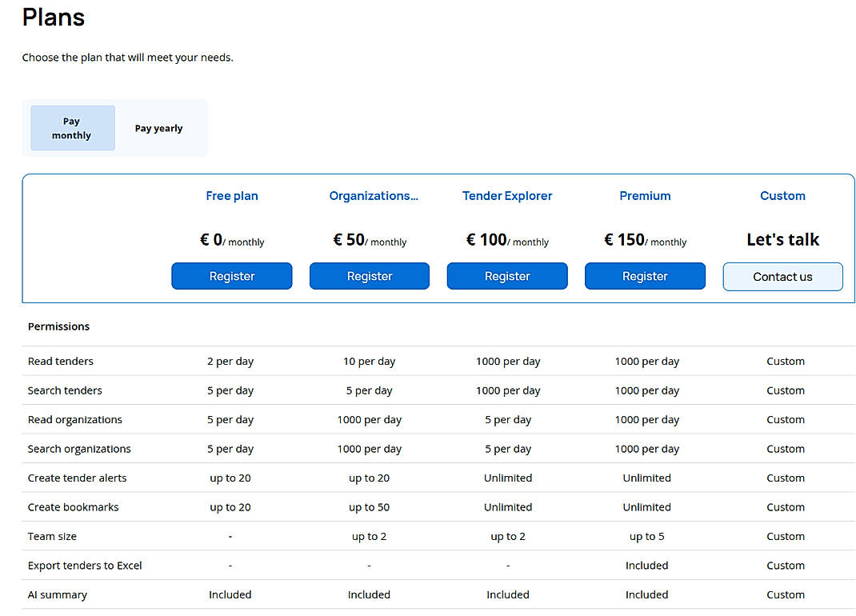The width and height of the screenshot is (856, 616).
Task: Register for the €50 Organizations plan
Action: click(x=370, y=276)
